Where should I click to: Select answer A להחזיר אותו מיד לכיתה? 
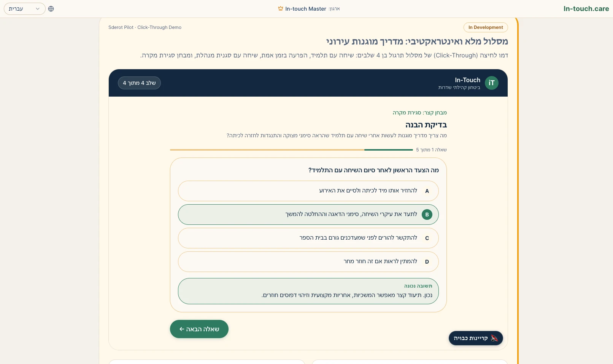click(x=308, y=191)
